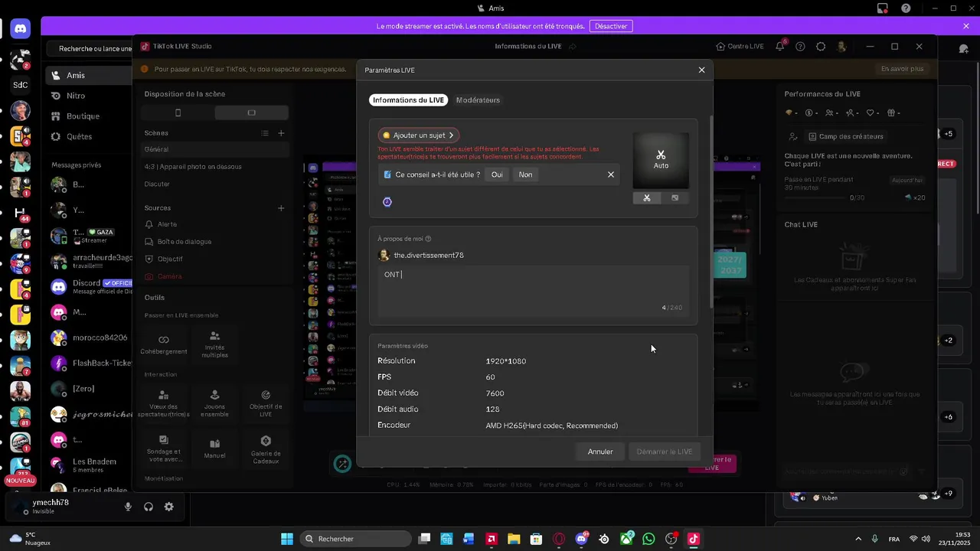The image size is (980, 551).
Task: Click the Auto cover thumbnail
Action: point(661,160)
